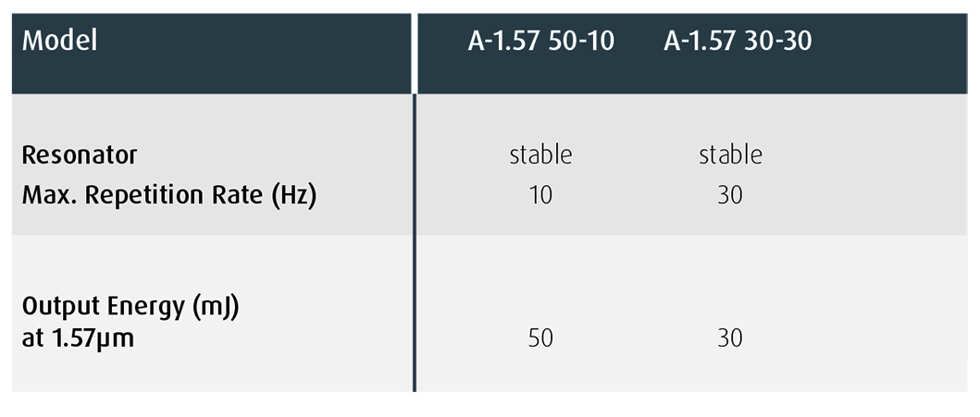Select the stable value under A-1.57 30-30

(730, 154)
